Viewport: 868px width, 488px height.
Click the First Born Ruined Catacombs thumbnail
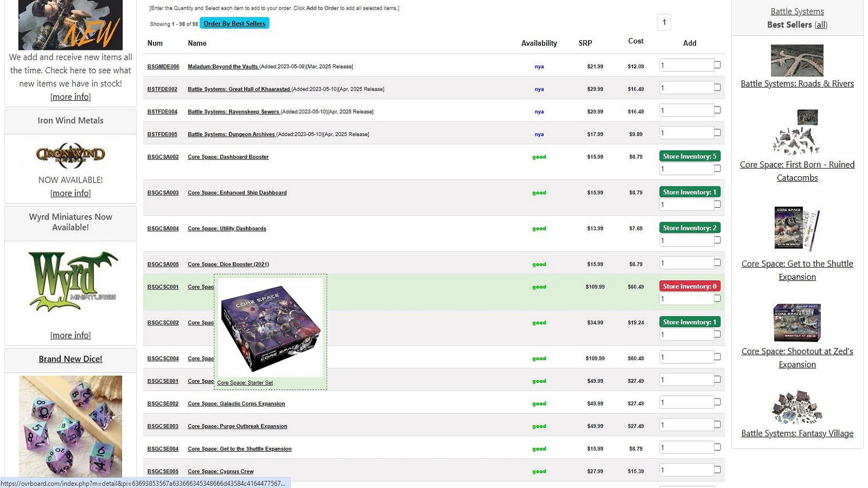[x=796, y=132]
